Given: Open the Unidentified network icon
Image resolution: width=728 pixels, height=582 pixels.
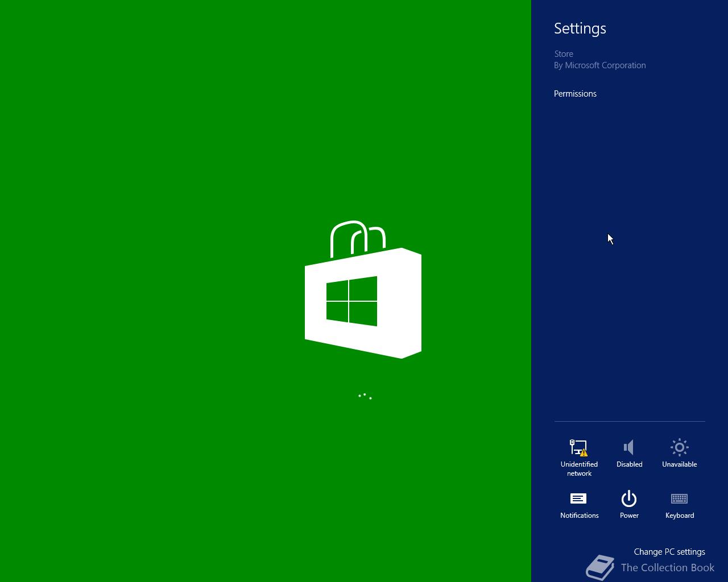Looking at the screenshot, I should click(579, 448).
